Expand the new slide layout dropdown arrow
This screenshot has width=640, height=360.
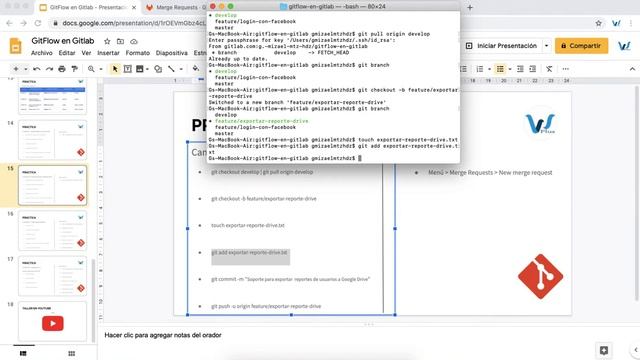25,69
